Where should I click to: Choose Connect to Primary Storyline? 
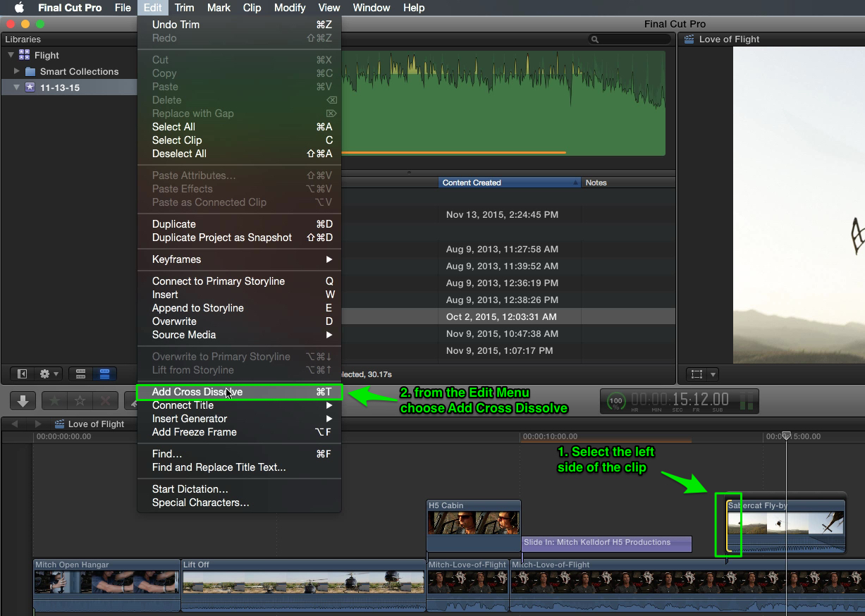240,281
